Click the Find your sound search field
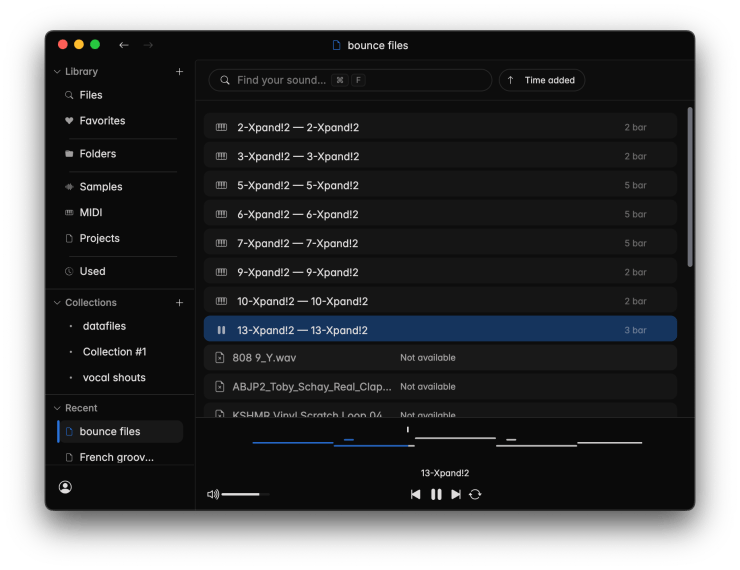The image size is (740, 570). click(350, 80)
